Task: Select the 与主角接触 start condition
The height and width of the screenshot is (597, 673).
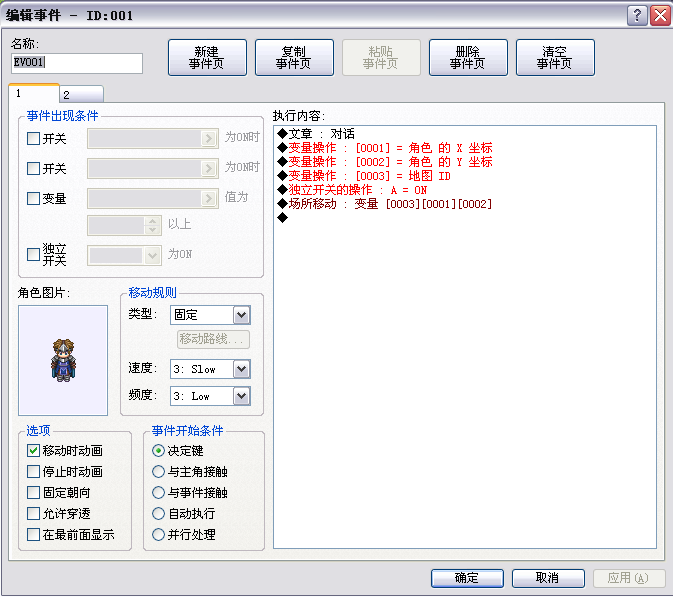Action: (x=158, y=472)
